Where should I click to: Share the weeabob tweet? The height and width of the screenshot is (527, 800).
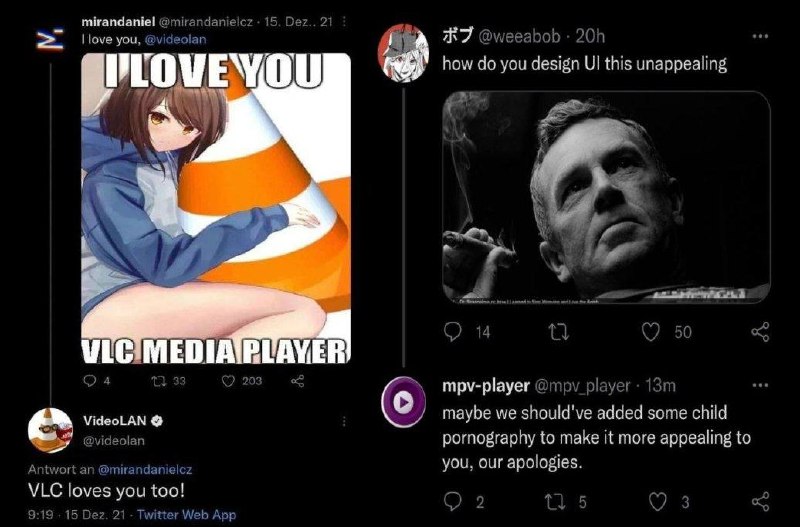pyautogui.click(x=760, y=332)
